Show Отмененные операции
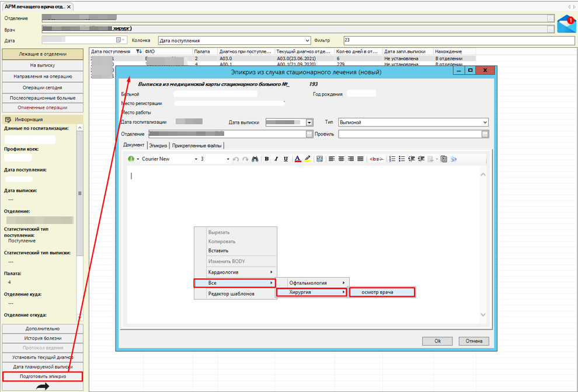 point(43,107)
